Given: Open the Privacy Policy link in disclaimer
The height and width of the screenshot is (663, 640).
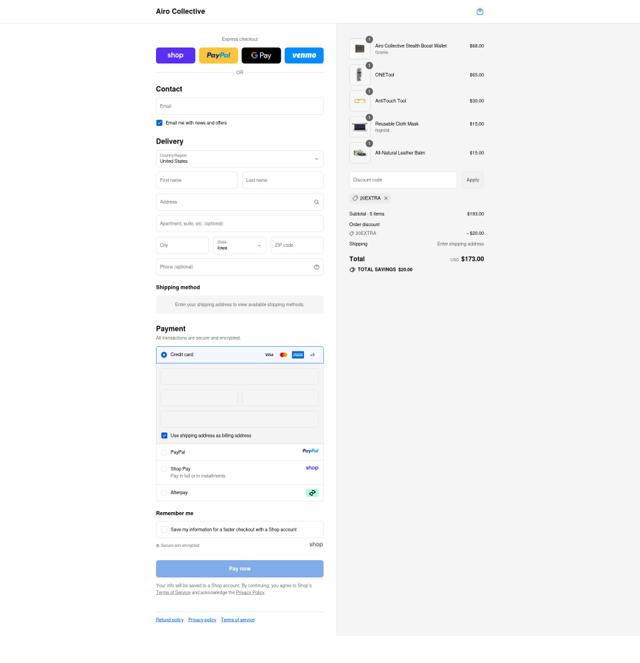Looking at the screenshot, I should [x=250, y=592].
